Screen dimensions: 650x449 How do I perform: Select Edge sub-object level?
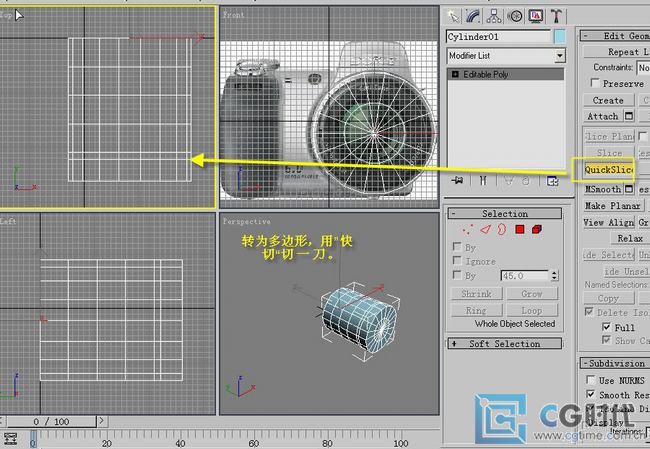point(485,229)
